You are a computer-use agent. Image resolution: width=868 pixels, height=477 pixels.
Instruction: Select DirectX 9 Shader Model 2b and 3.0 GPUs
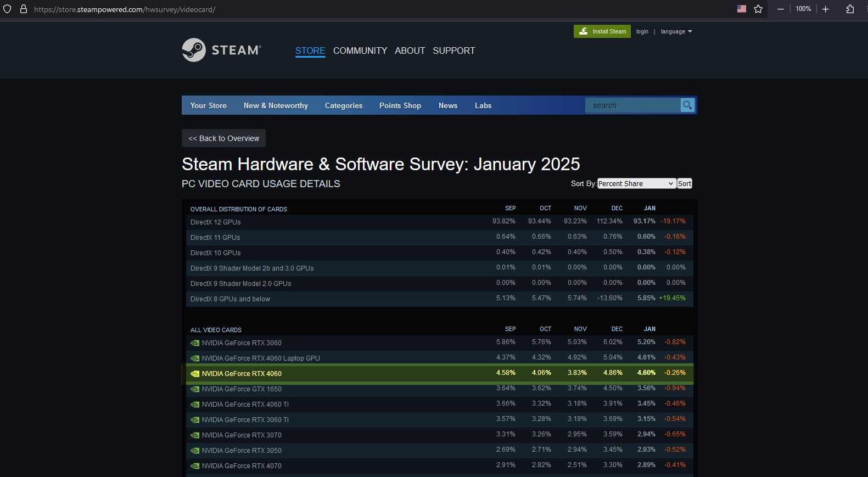252,268
